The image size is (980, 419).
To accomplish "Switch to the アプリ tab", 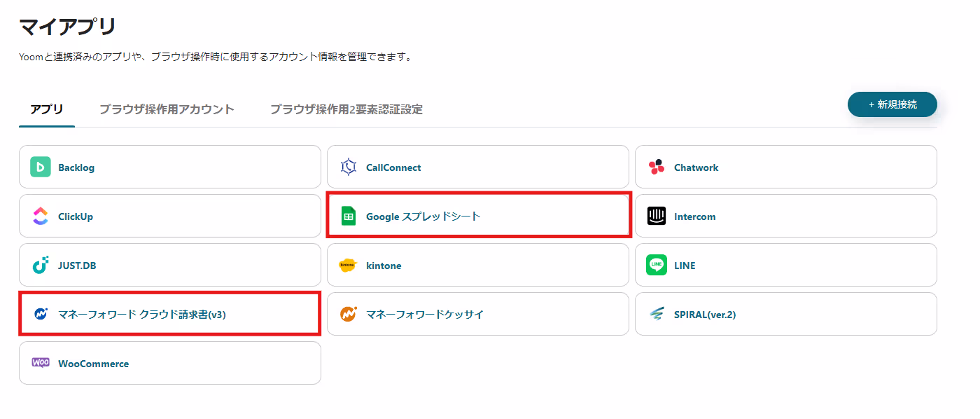I will pyautogui.click(x=47, y=109).
